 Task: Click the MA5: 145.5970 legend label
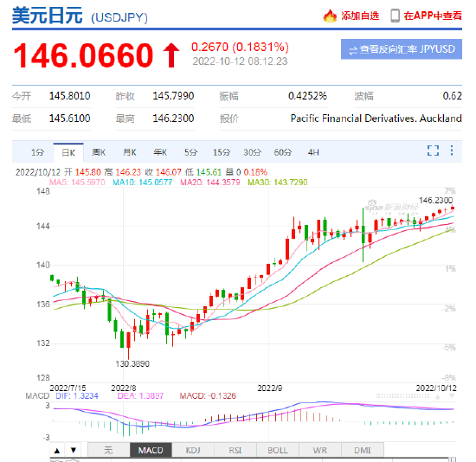click(x=77, y=183)
